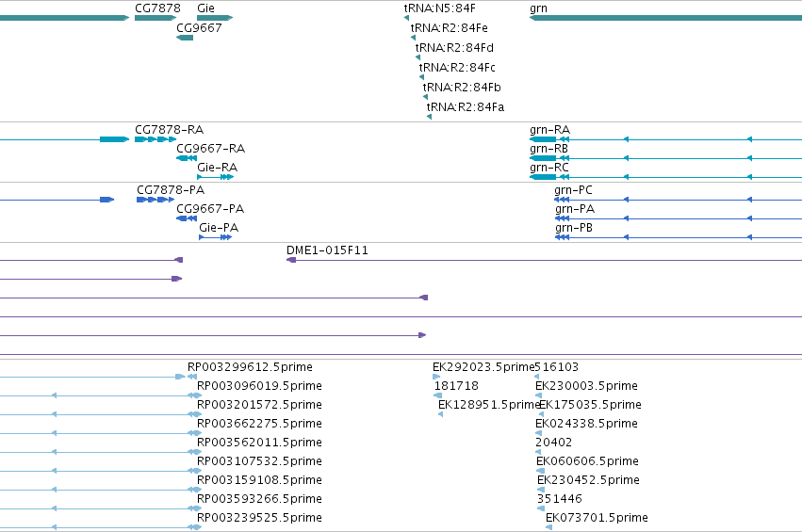
Task: Select the RP003201572.5prime EST label
Action: coord(259,405)
